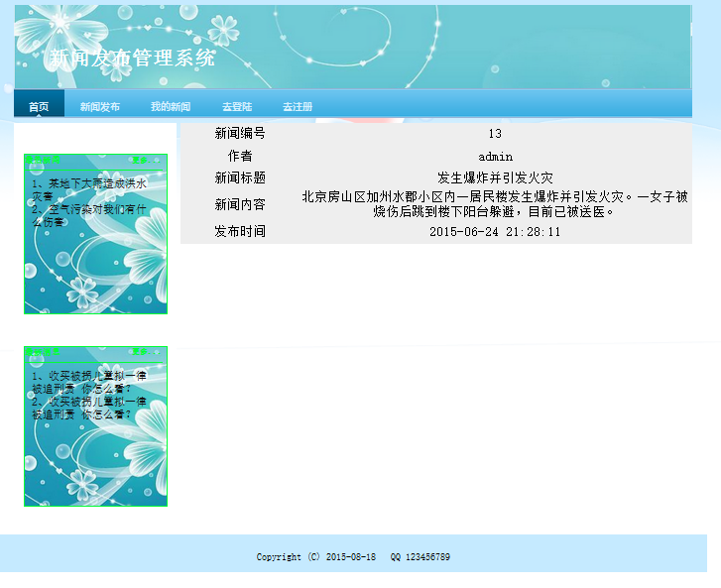Open the 新闻发布 menu item
Screen dimensions: 721x588
click(100, 107)
